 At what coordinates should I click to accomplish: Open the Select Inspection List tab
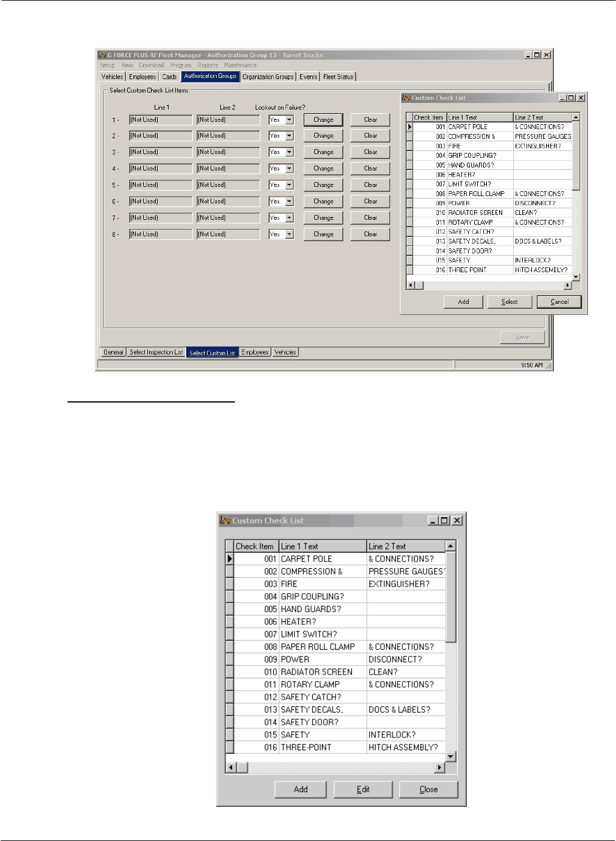tap(156, 352)
